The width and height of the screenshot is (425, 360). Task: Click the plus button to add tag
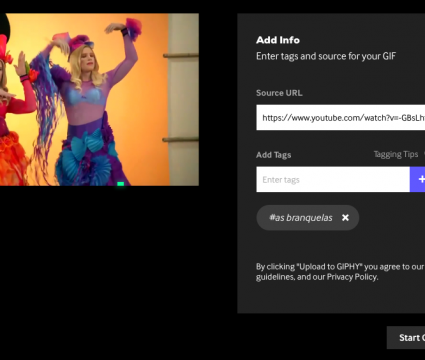click(417, 179)
